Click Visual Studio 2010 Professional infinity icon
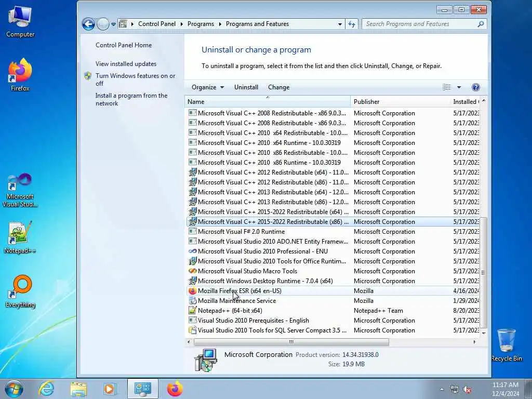This screenshot has width=532, height=399. click(x=192, y=251)
